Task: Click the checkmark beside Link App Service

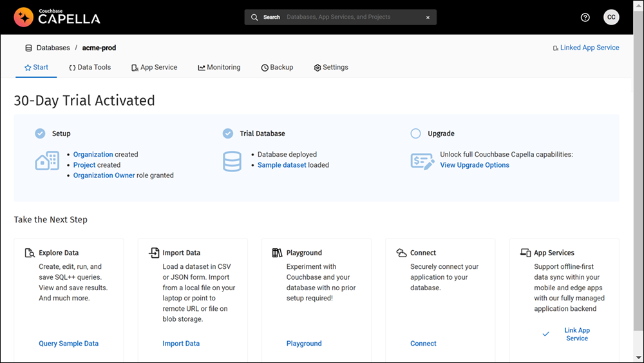Action: pos(545,334)
